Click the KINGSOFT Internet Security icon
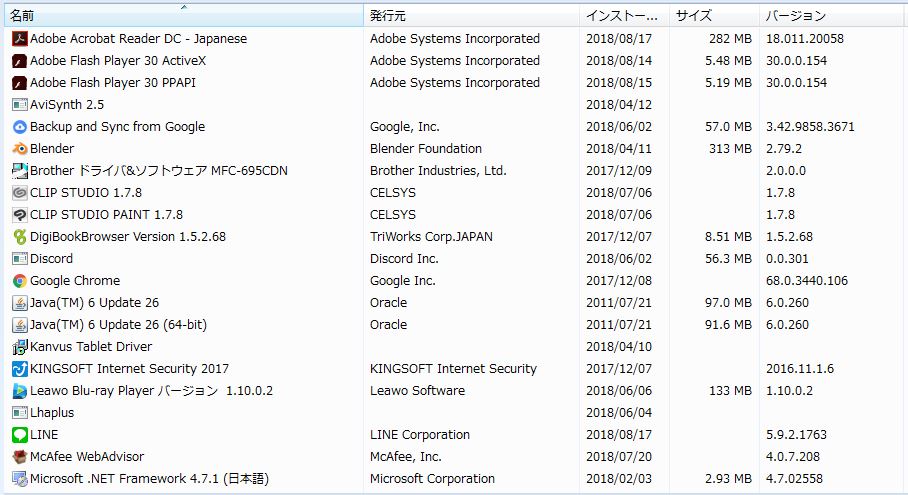 [19, 369]
